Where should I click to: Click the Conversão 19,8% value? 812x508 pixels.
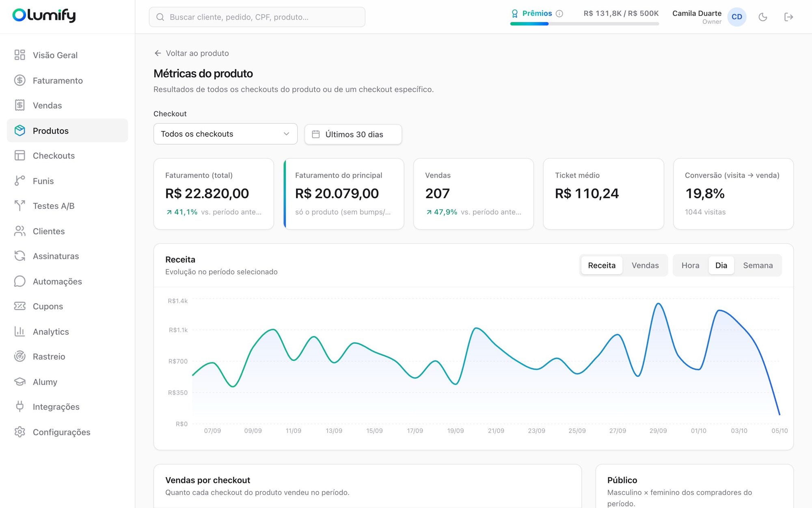pyautogui.click(x=705, y=193)
